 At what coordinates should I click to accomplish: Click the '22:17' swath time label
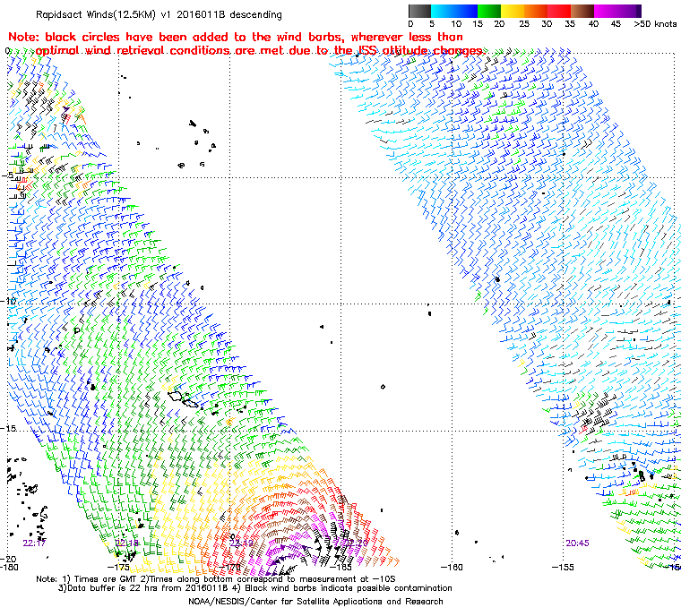[x=34, y=543]
